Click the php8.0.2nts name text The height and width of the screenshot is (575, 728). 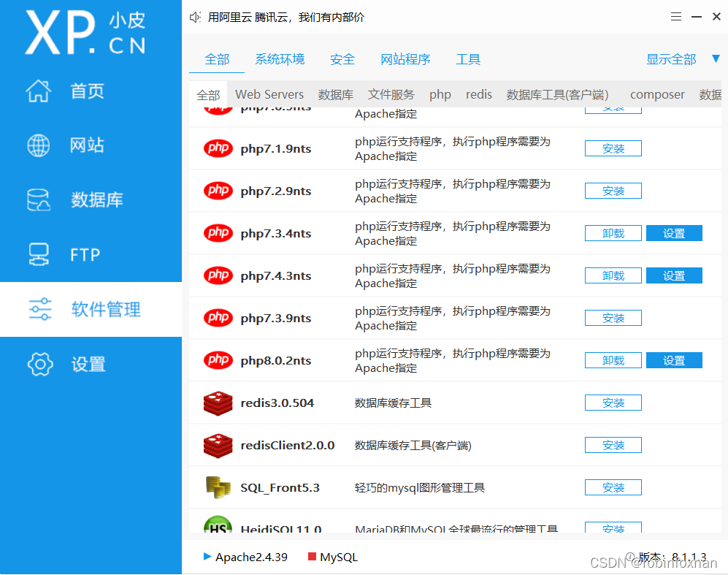276,360
